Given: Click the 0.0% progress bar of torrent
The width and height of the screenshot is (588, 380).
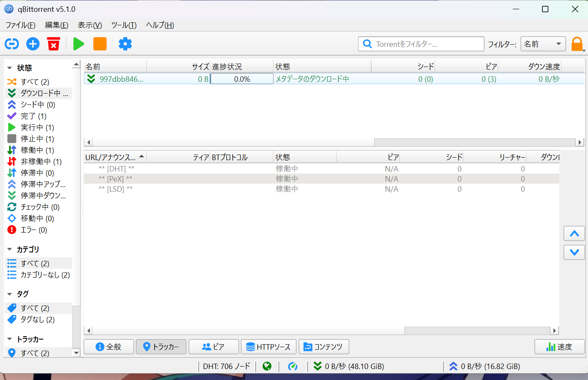Looking at the screenshot, I should coord(242,79).
